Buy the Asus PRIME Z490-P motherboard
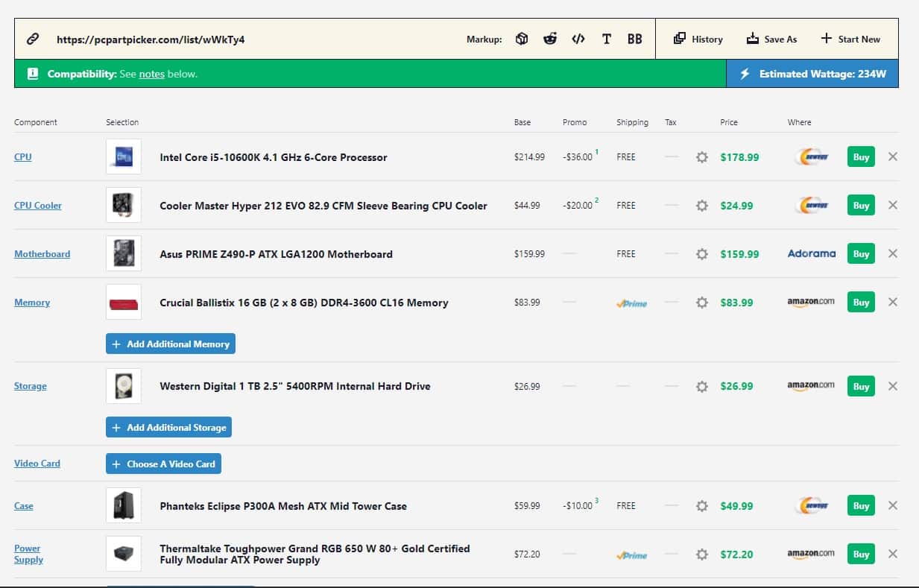This screenshot has width=919, height=588. coord(861,253)
